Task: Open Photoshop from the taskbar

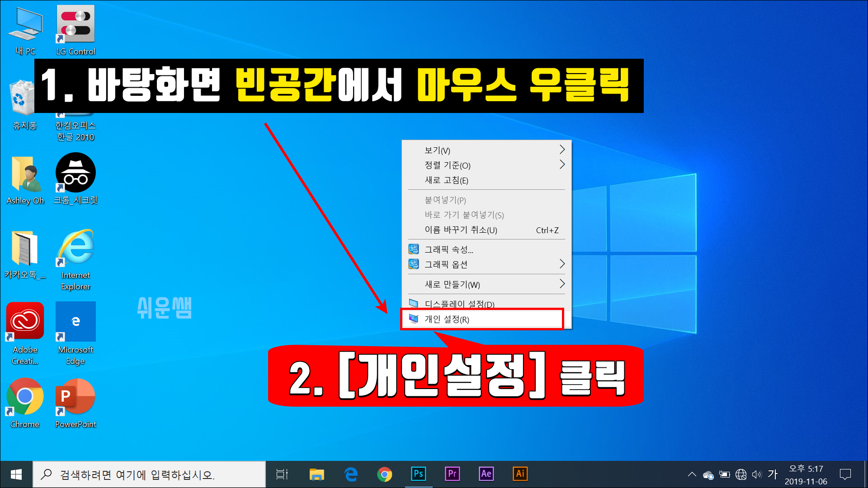Action: (x=418, y=474)
